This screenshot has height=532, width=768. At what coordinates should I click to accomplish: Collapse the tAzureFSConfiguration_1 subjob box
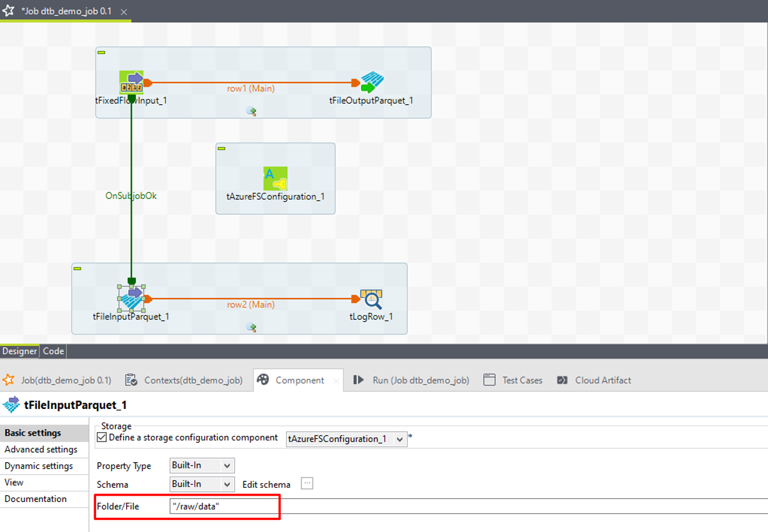(x=222, y=149)
